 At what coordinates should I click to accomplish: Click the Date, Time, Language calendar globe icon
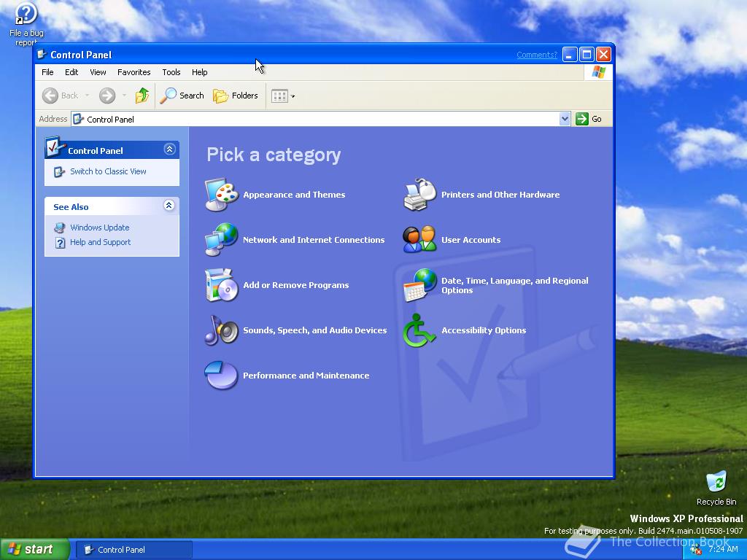pos(419,285)
